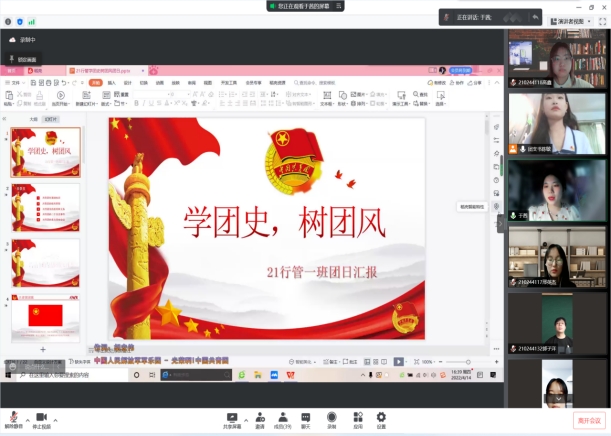Click the add slide plus below thumbnails
Screen dimensions: 611x436
[43, 350]
